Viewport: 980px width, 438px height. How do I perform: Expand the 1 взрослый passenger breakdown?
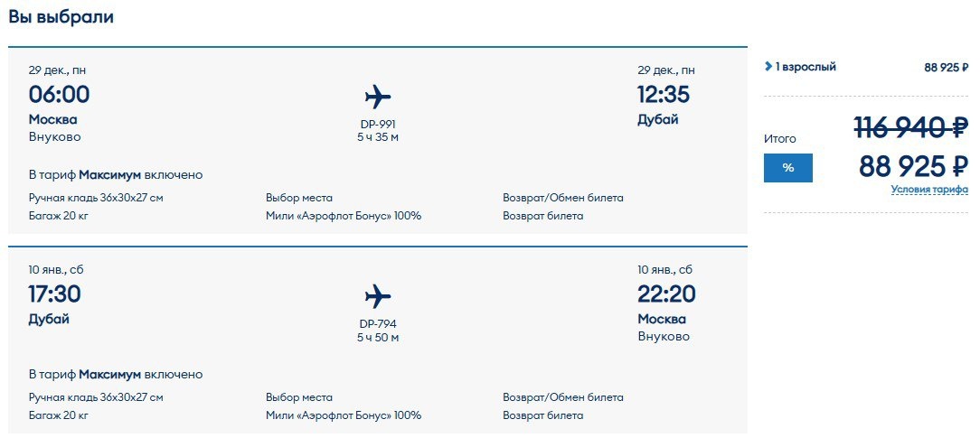(800, 67)
